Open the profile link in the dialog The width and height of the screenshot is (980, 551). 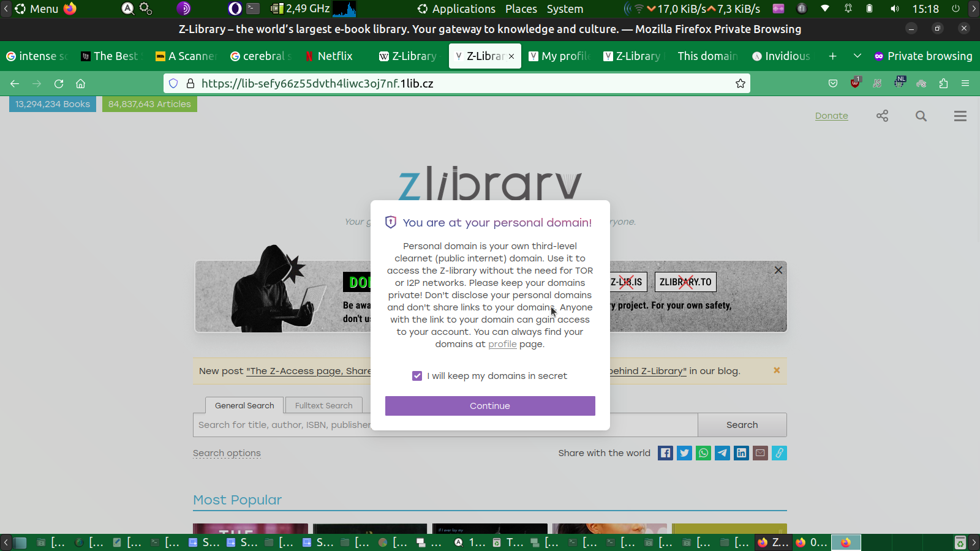(502, 344)
